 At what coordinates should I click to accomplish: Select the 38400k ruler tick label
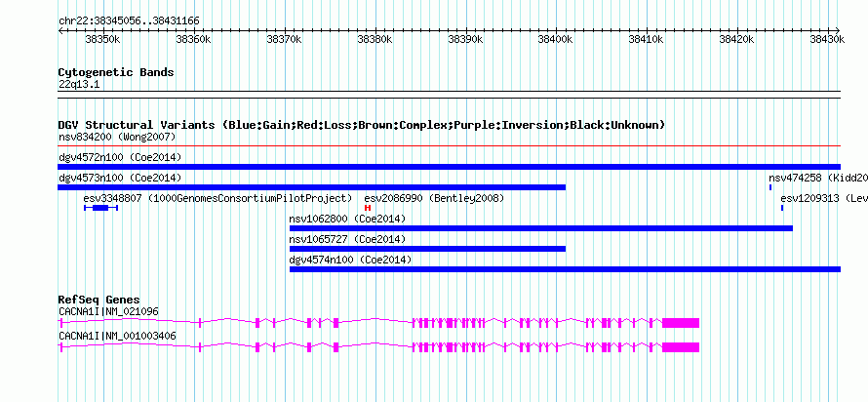[556, 39]
